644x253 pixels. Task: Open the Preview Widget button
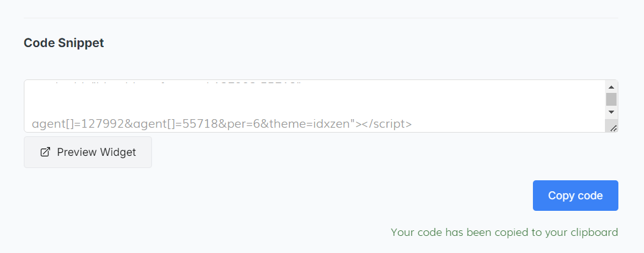tap(88, 152)
